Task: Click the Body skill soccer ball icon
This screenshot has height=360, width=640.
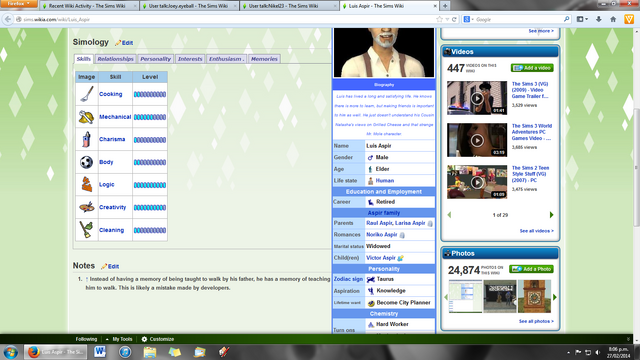Action: tap(87, 162)
